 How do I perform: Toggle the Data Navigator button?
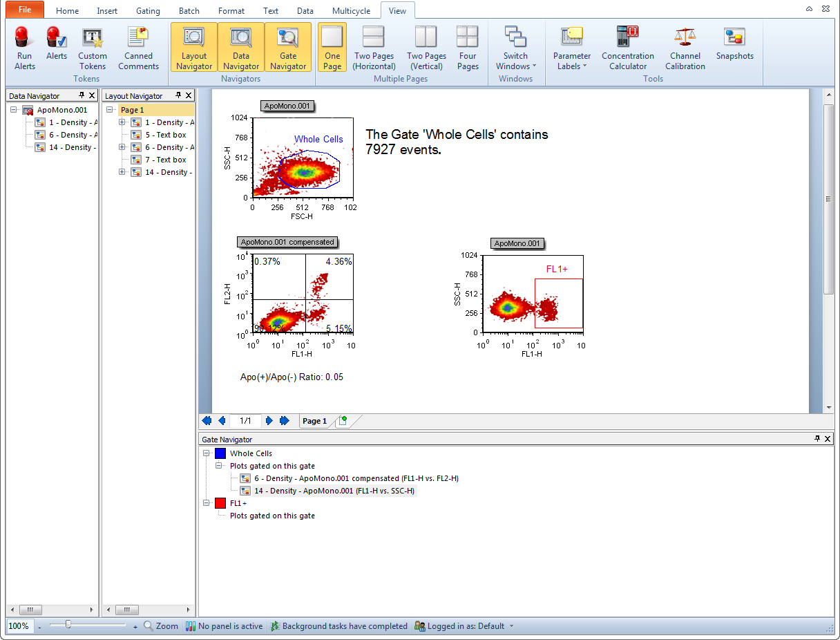tap(241, 48)
